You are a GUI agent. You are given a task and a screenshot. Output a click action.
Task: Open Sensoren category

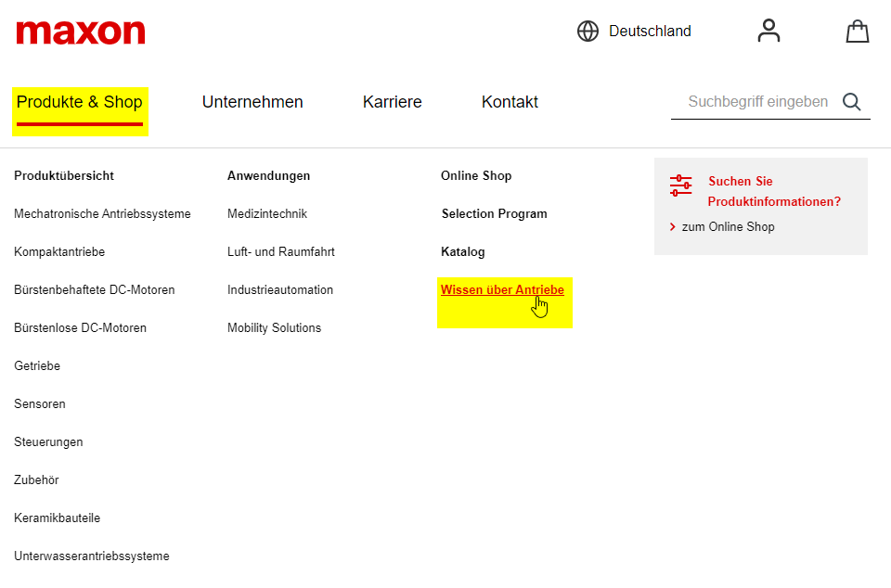(x=40, y=404)
